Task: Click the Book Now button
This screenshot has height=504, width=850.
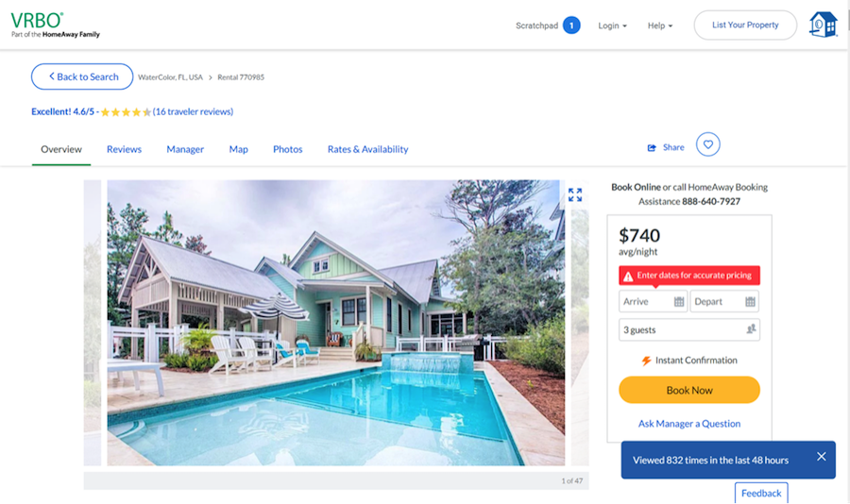Action: (x=689, y=390)
